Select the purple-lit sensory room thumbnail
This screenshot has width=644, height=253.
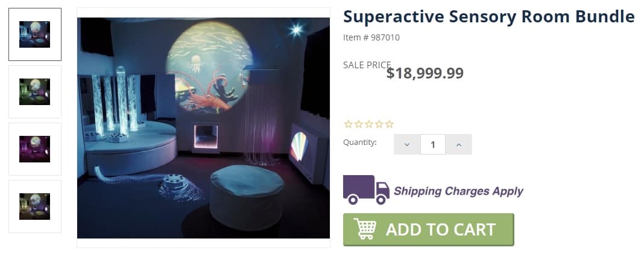point(35,149)
